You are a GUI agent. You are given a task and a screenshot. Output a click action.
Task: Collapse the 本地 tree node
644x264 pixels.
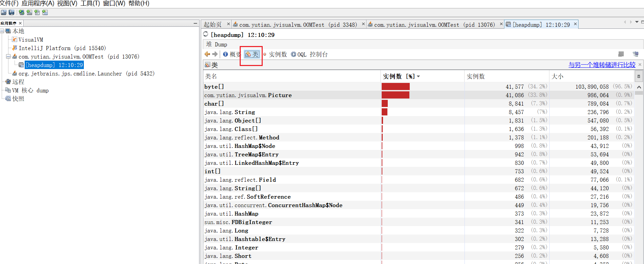[2, 31]
